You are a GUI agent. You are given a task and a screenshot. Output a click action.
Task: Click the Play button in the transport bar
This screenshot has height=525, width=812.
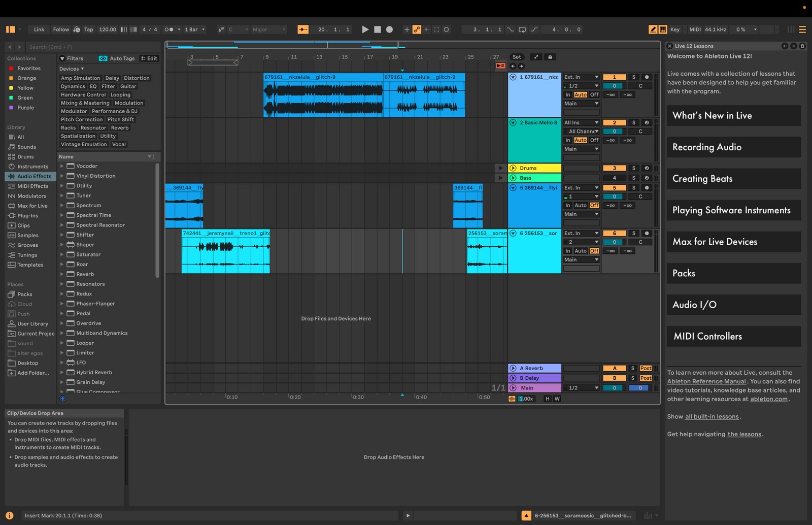365,29
